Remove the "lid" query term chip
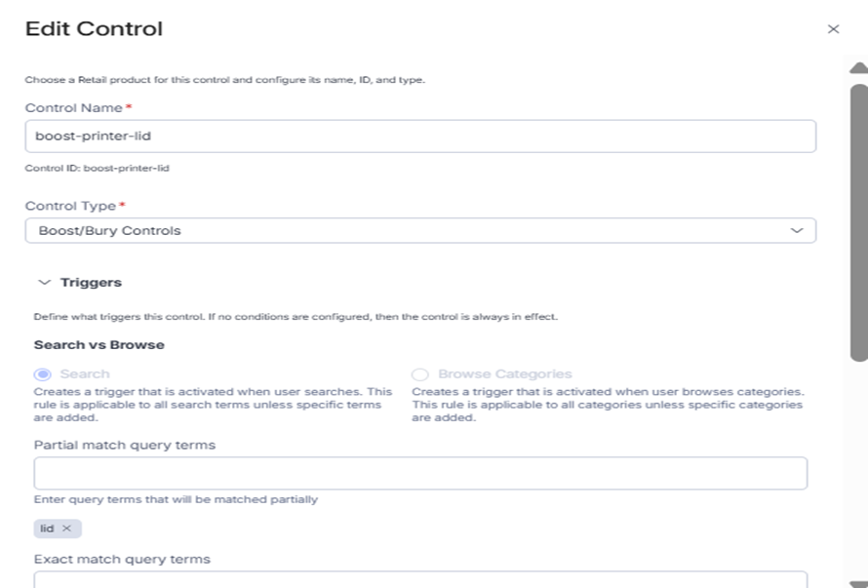 [x=67, y=529]
